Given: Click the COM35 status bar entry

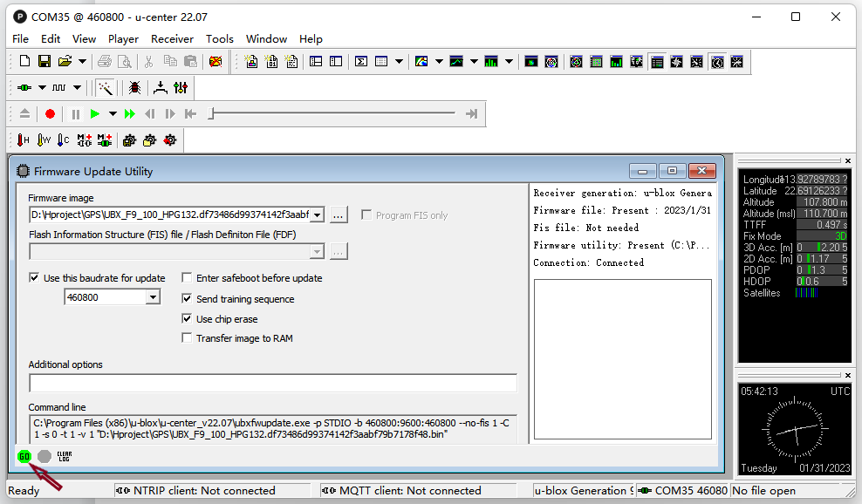Looking at the screenshot, I should [683, 490].
